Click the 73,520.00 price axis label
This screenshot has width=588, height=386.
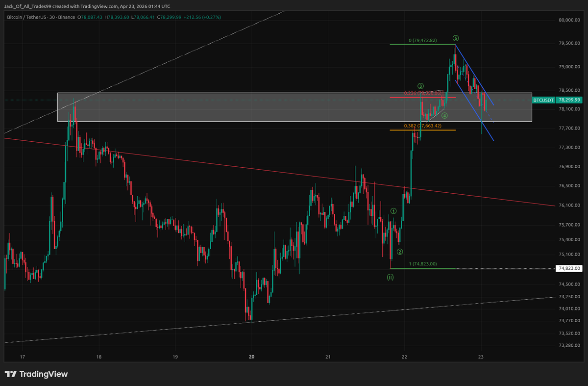coord(569,334)
